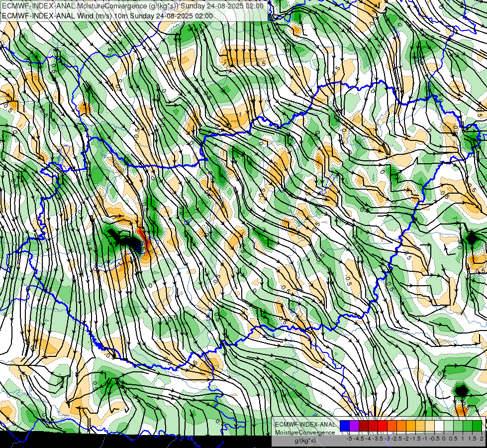Viewport: 487px width, 448px height.
Task: Click the g/(kg*s) unit label in the legend
Action: click(305, 441)
